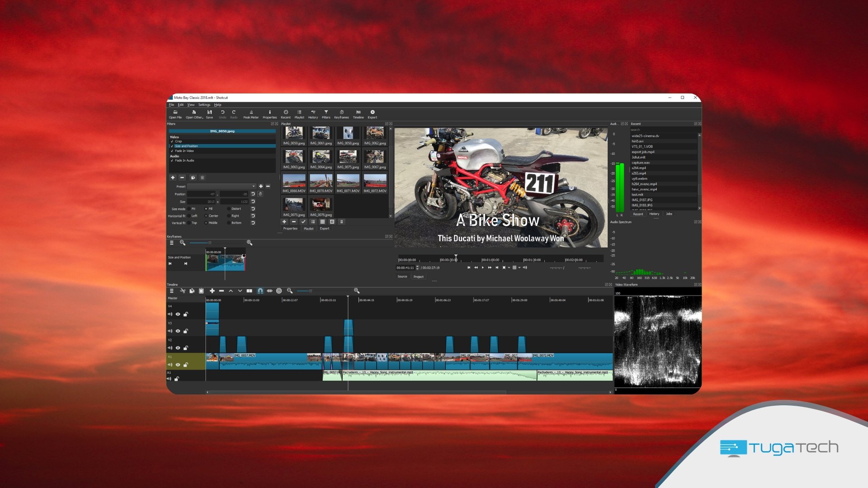Image resolution: width=868 pixels, height=488 pixels.
Task: Mute track V3 audio
Action: [170, 331]
